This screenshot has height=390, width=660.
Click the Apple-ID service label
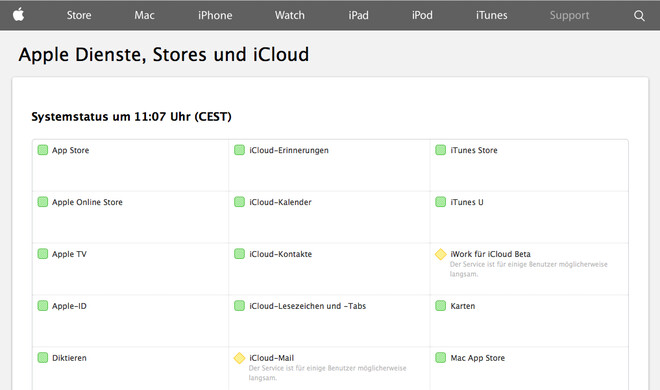coord(69,306)
